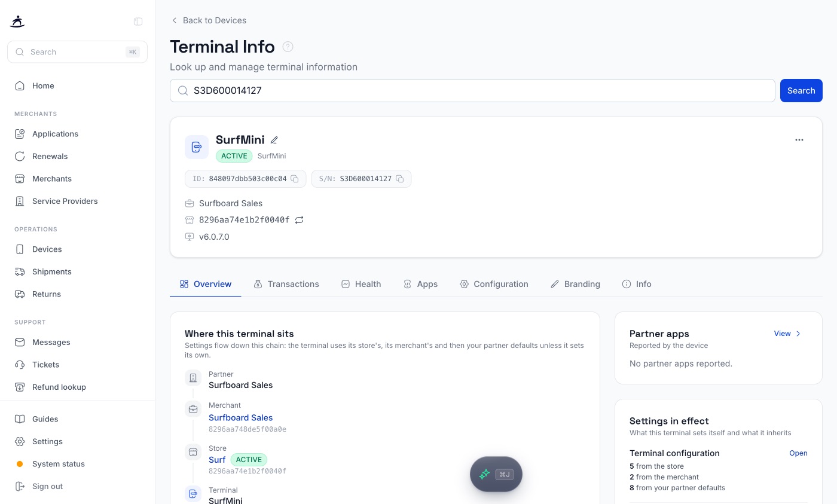Click the Merchant briefcase icon in chain

pos(193,409)
